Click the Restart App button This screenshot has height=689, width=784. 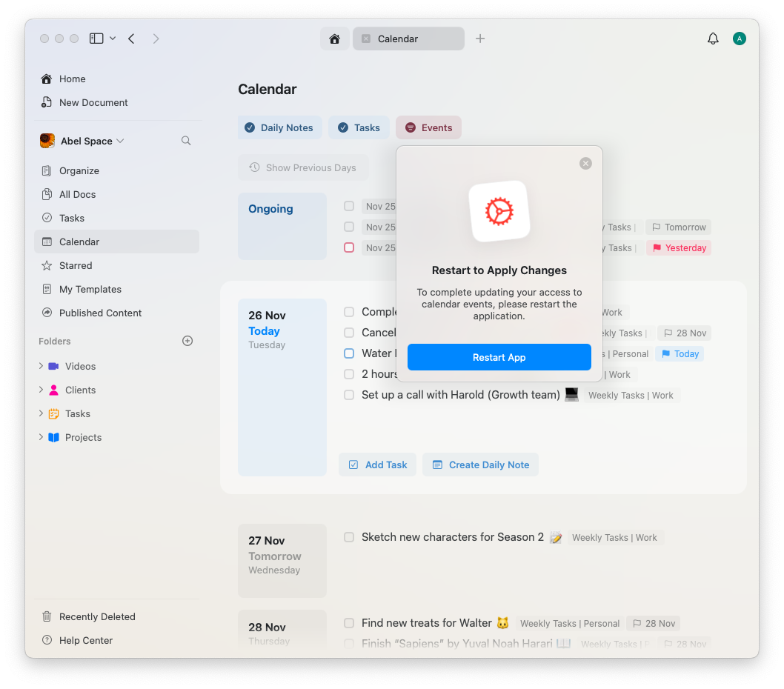coord(499,357)
